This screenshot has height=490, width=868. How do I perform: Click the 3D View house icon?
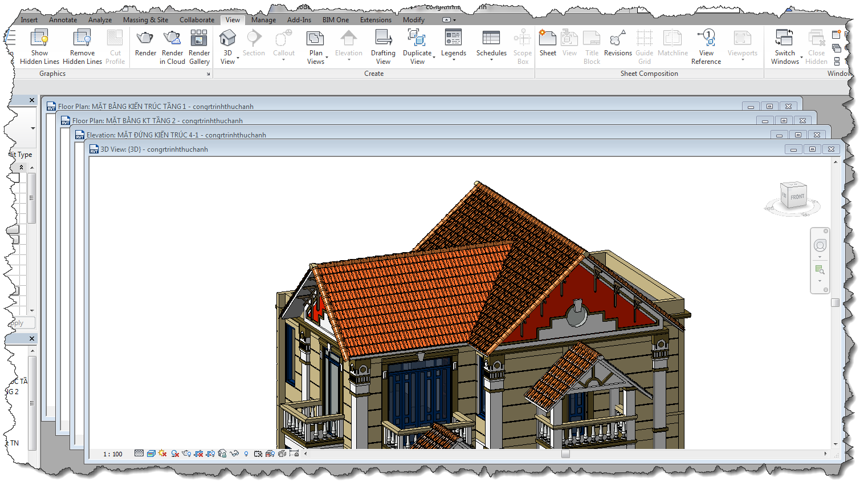pyautogui.click(x=227, y=38)
